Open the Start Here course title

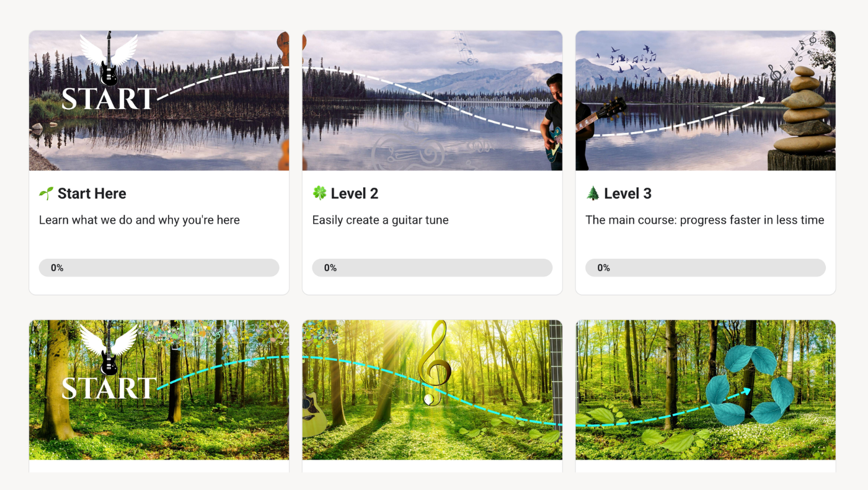tap(92, 194)
